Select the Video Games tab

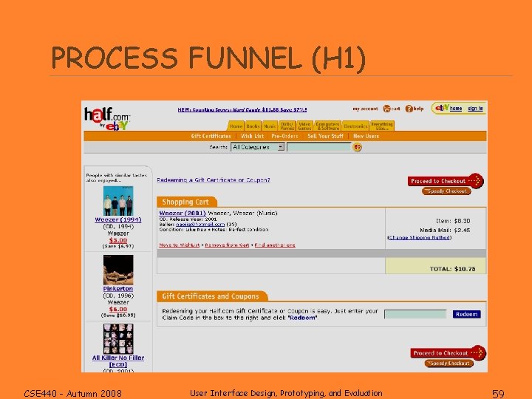(304, 126)
